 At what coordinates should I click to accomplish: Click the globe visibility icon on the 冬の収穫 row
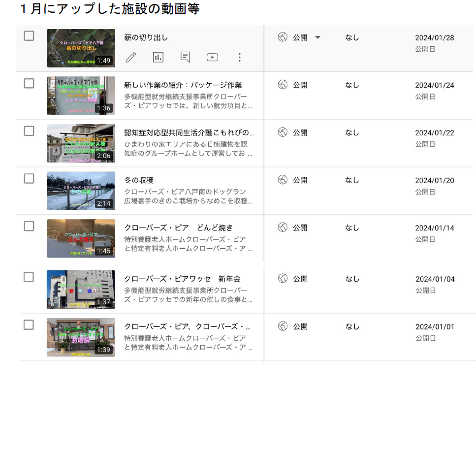[283, 180]
